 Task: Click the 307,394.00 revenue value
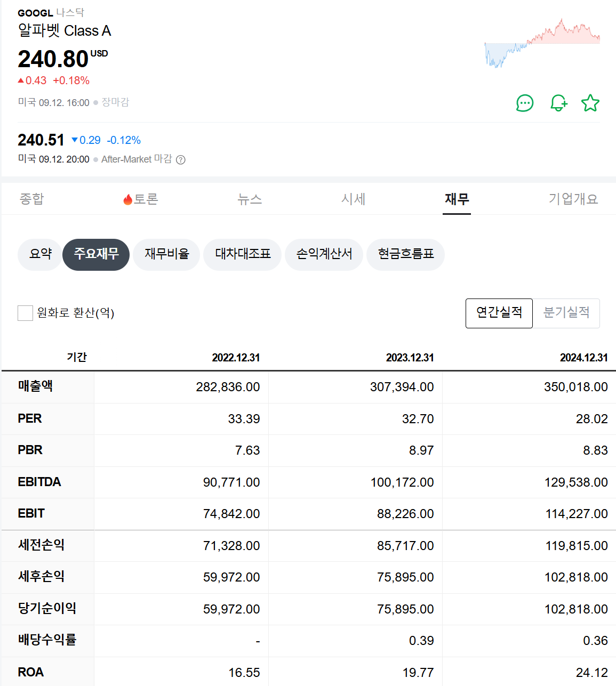[x=402, y=387]
